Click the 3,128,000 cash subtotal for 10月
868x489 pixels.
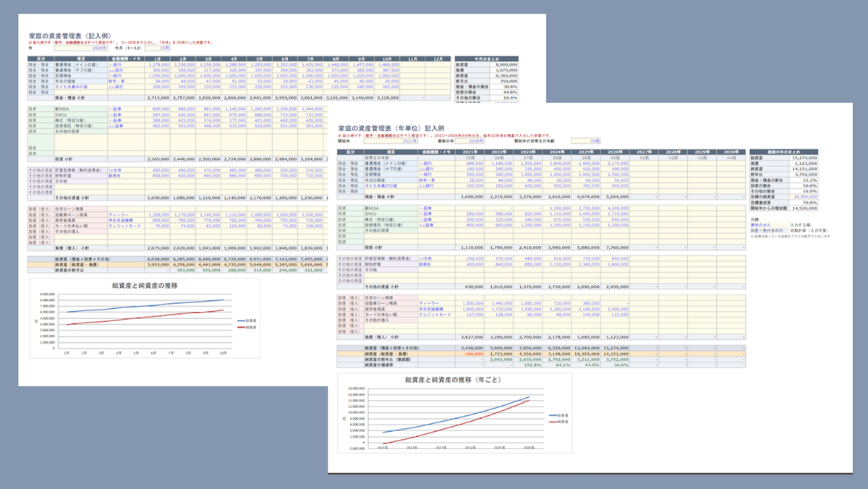click(386, 96)
